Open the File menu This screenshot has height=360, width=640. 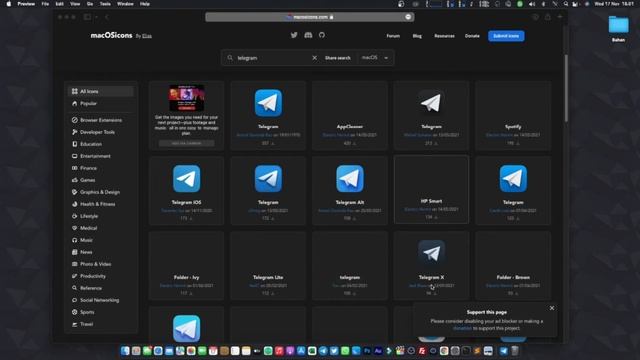[x=45, y=4]
